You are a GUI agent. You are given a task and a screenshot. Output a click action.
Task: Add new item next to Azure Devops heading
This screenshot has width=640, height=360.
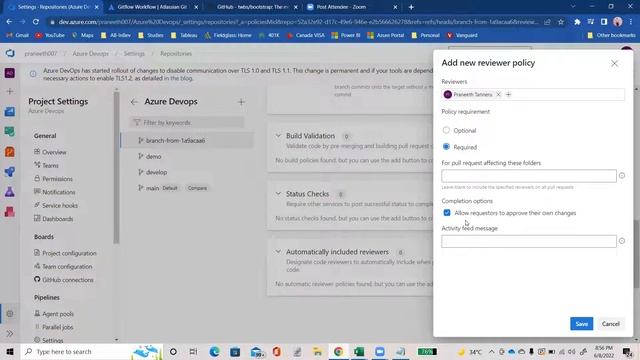241,102
